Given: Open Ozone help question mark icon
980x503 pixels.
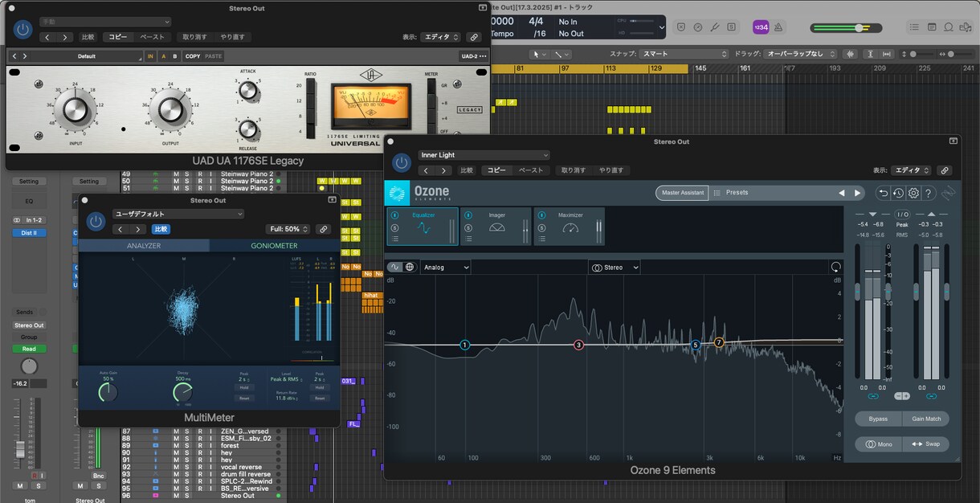Looking at the screenshot, I should pos(928,193).
